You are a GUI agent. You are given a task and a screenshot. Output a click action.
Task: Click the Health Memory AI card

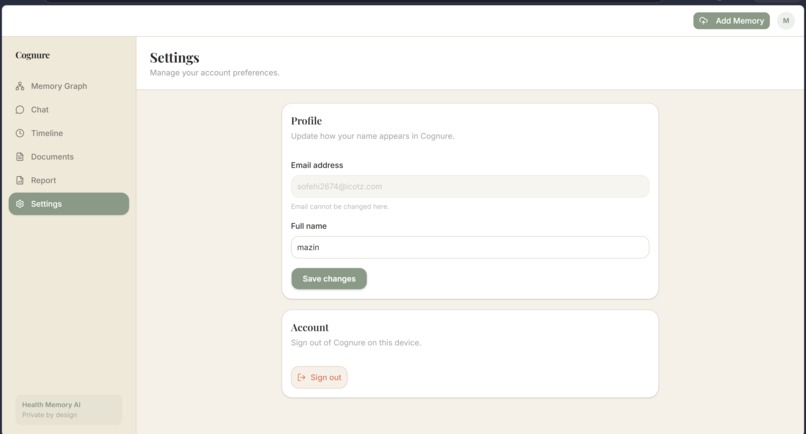click(x=69, y=410)
